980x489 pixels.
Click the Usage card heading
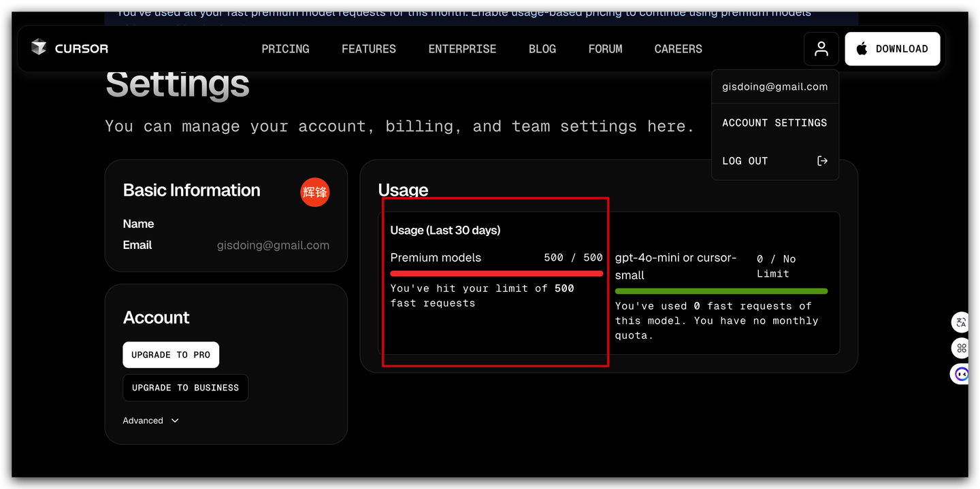(403, 190)
